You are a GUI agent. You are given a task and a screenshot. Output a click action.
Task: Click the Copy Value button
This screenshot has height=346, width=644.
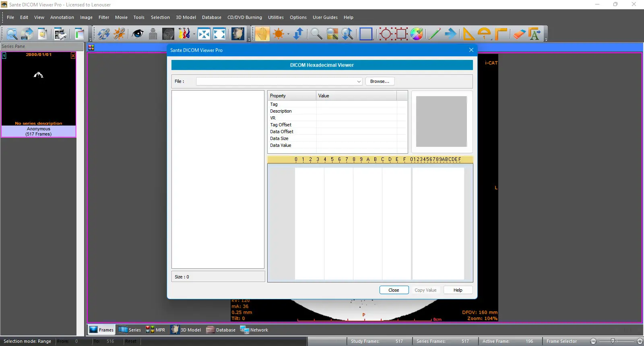click(425, 290)
